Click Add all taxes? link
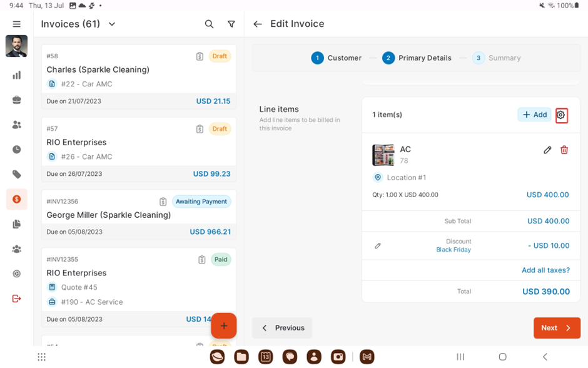Image resolution: width=588 pixels, height=368 pixels. [545, 270]
